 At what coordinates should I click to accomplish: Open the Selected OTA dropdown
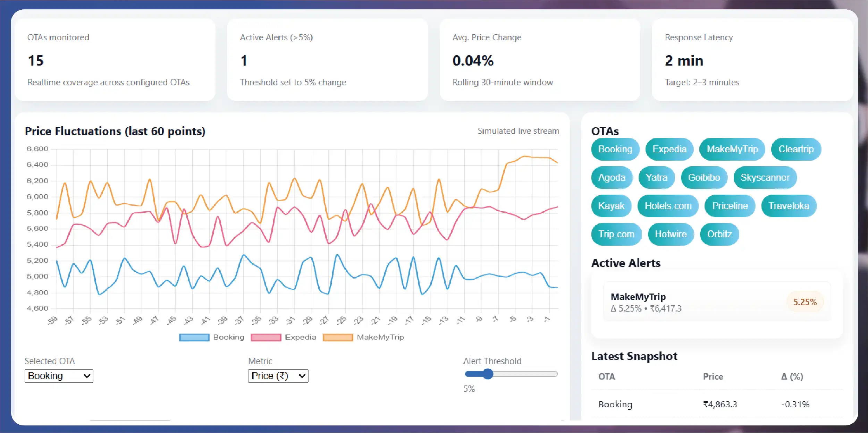[59, 376]
